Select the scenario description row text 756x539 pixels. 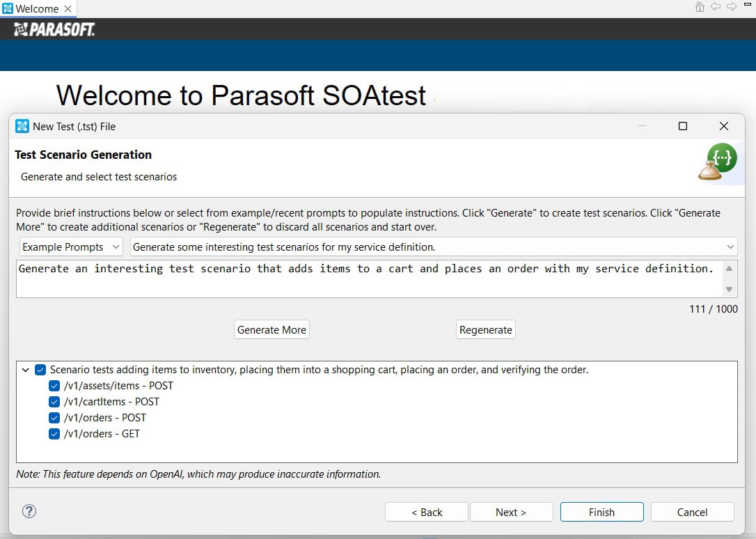coord(320,370)
